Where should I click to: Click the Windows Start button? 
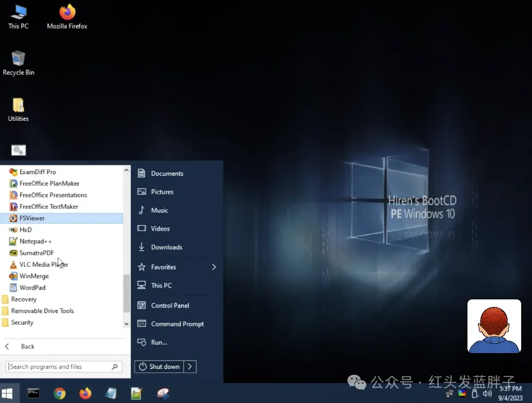(8, 393)
